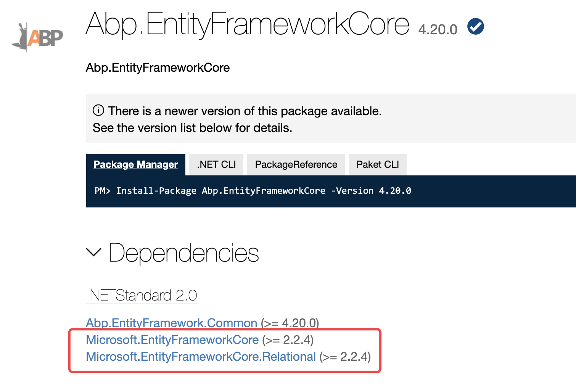Switch to the .NET CLI tab

point(216,164)
